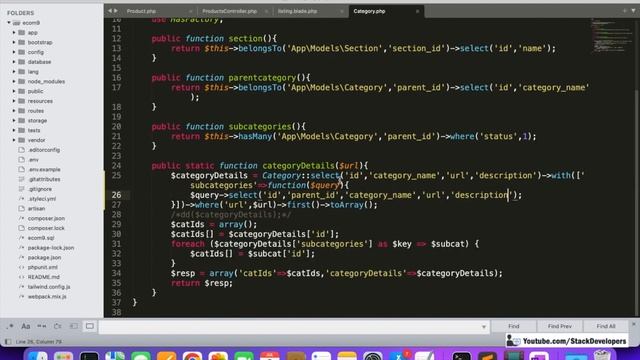
Task: Open the .gitattributes file
Action: click(44, 179)
